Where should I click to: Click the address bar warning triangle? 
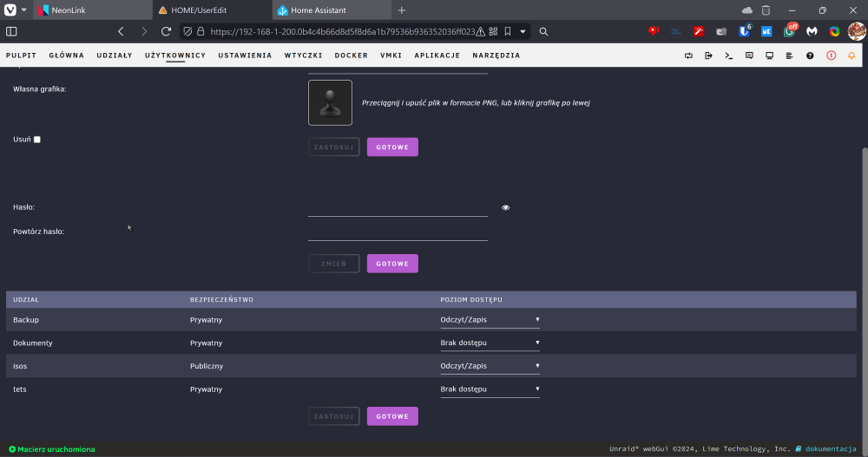(x=481, y=31)
